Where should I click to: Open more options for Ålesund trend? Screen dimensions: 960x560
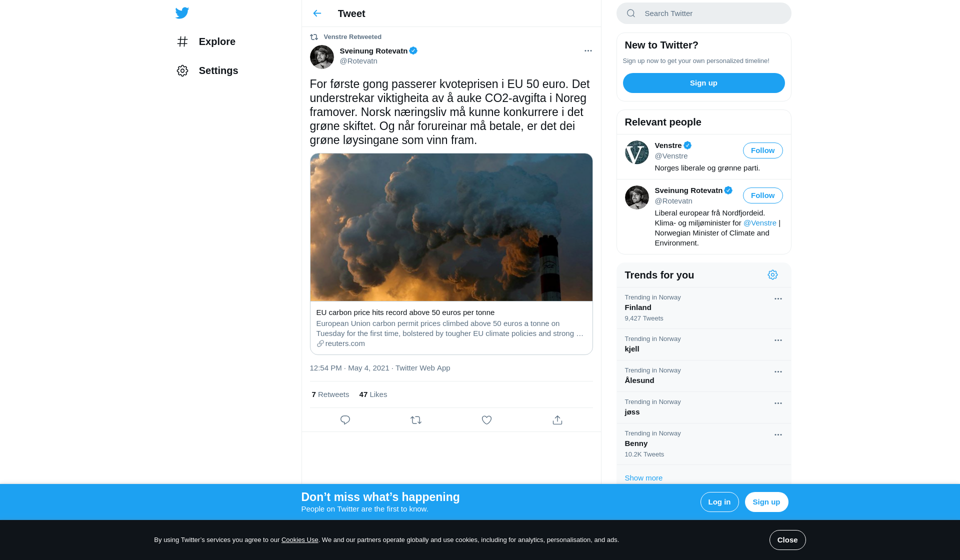(778, 371)
